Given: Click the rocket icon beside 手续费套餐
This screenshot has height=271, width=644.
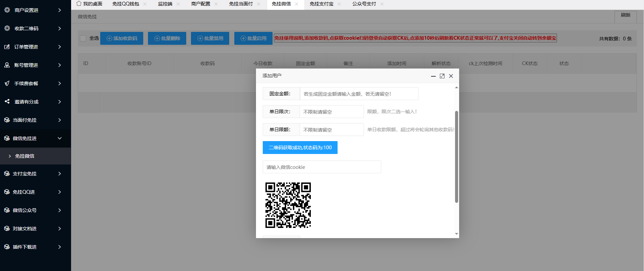Looking at the screenshot, I should 7,83.
